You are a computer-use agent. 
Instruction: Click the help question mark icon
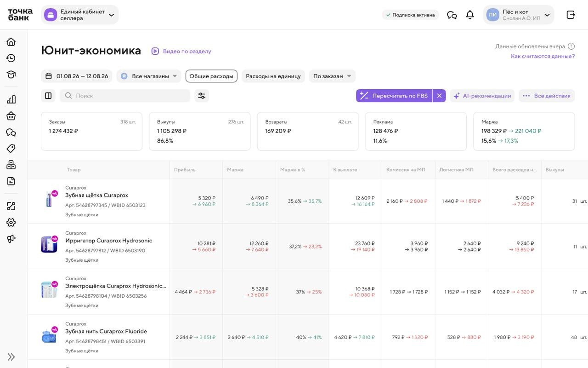pyautogui.click(x=571, y=46)
